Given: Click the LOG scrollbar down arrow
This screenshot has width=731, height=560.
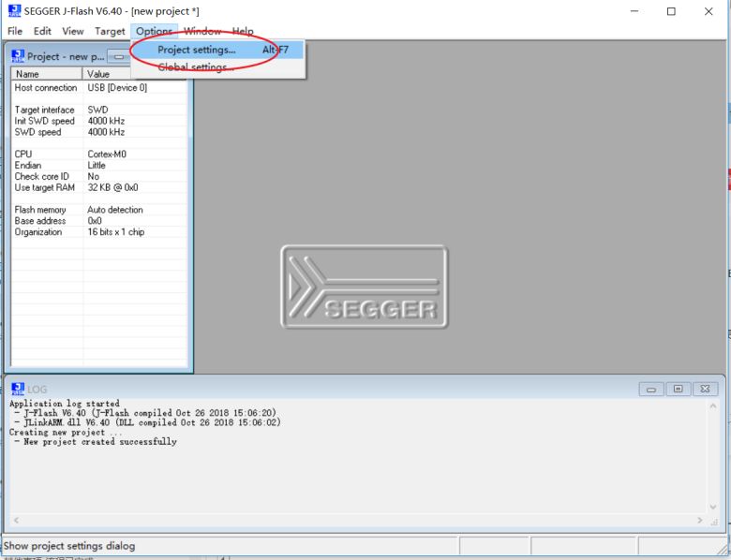Looking at the screenshot, I should click(x=713, y=507).
